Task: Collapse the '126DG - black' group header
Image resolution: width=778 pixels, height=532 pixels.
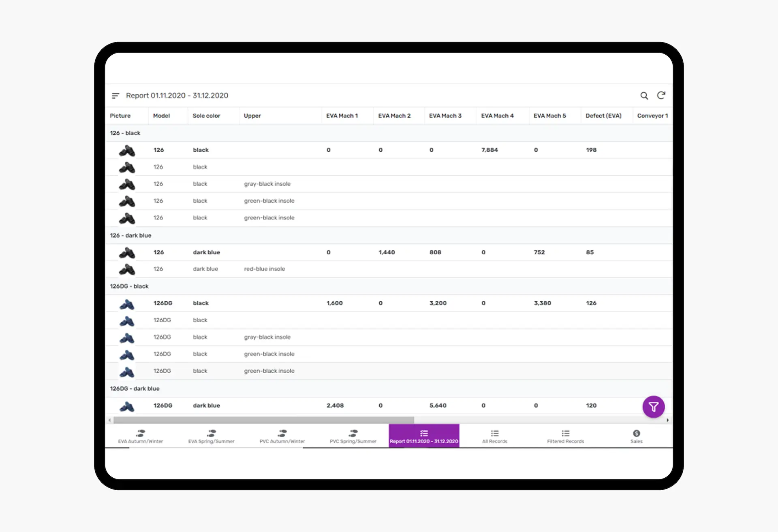Action: [129, 286]
